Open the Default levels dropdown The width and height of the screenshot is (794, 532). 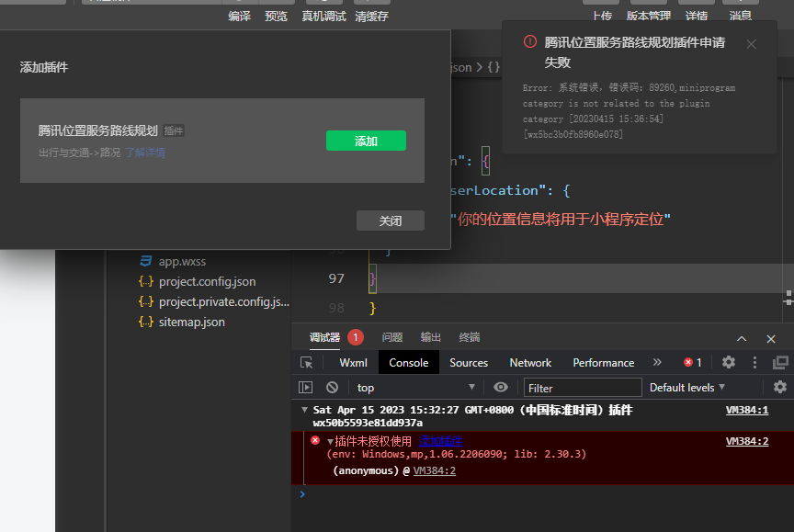click(x=686, y=387)
